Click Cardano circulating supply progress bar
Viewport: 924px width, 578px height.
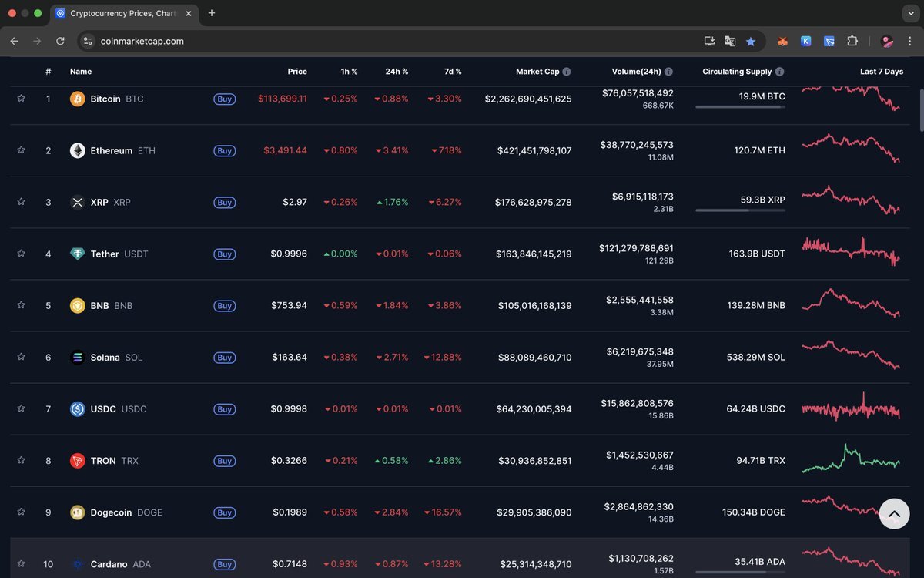[x=740, y=572]
